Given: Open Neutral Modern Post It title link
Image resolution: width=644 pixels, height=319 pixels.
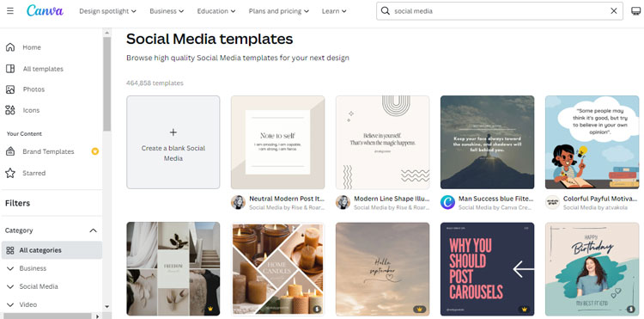Looking at the screenshot, I should pos(287,199).
